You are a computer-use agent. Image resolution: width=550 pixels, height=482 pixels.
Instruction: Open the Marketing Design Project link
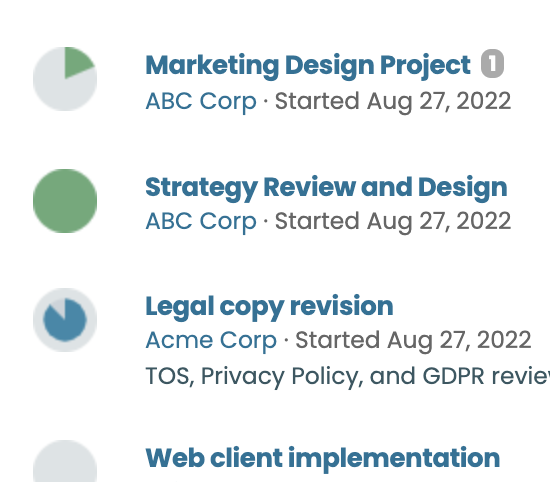[308, 66]
